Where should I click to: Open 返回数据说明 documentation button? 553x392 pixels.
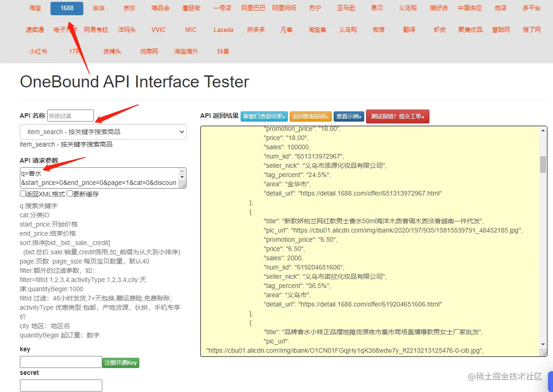pyautogui.click(x=311, y=116)
